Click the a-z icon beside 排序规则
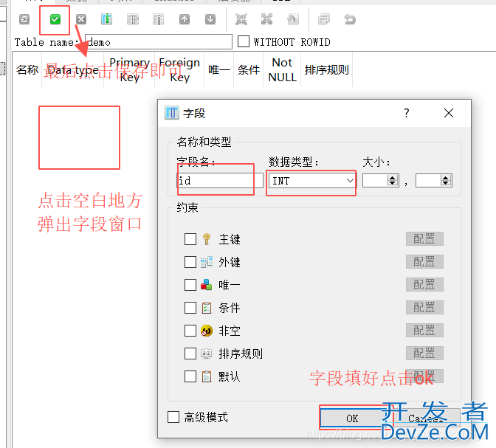The height and width of the screenshot is (448, 496). 207,354
